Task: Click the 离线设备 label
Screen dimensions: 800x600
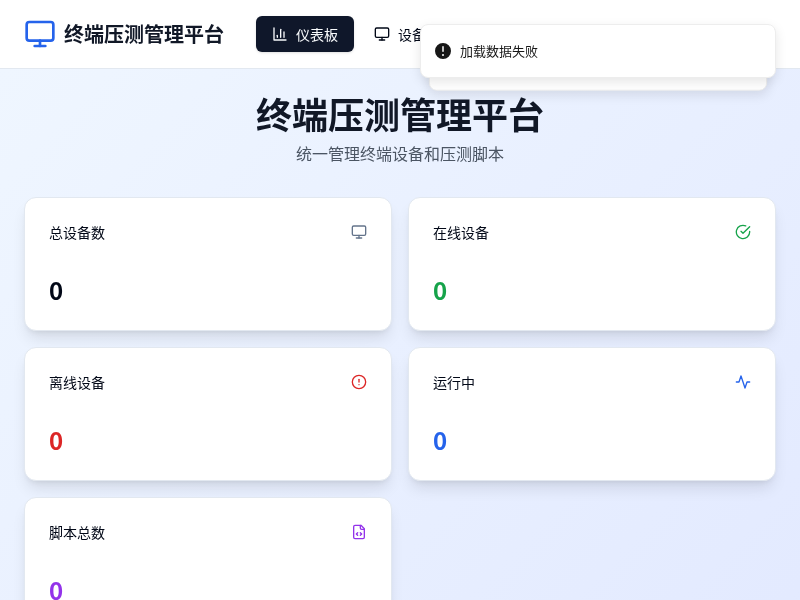Action: [x=77, y=383]
